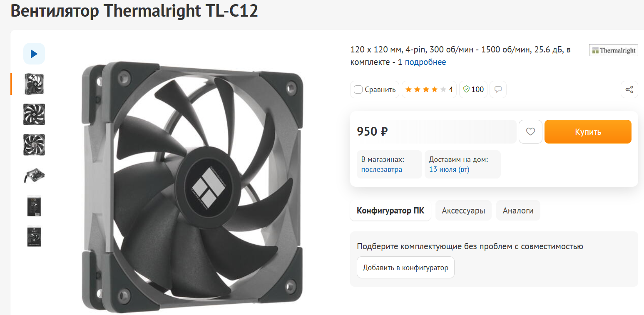Click the Thermalright brand logo
Image resolution: width=644 pixels, height=315 pixels.
coord(614,50)
